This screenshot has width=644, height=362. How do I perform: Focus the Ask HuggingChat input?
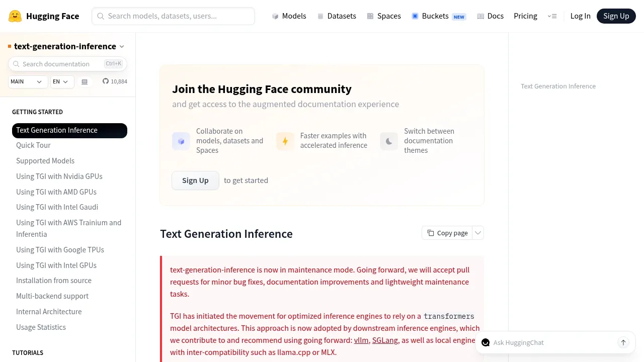[x=553, y=342]
